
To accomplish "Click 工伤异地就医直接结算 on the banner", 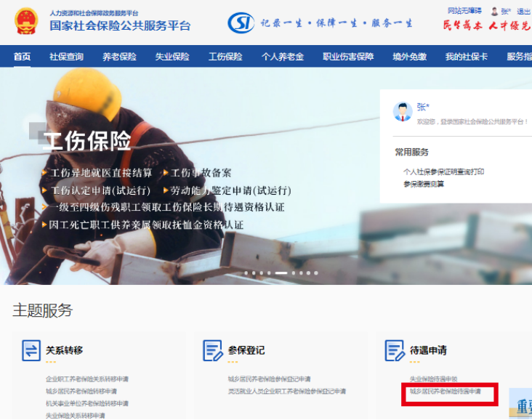I will click(x=101, y=173).
